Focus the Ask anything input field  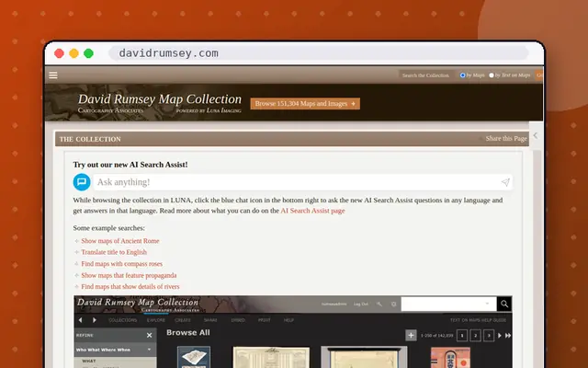pos(303,182)
